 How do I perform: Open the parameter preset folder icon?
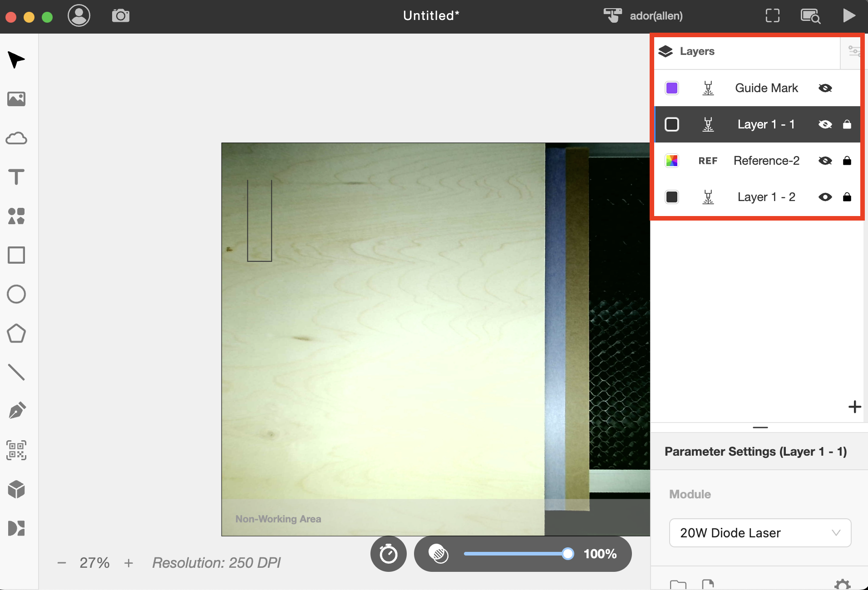(678, 585)
